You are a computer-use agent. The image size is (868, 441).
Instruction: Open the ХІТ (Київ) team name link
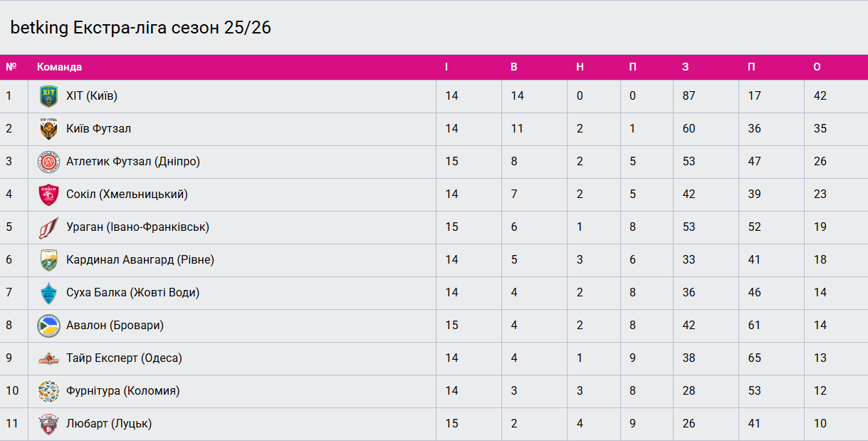(x=91, y=95)
